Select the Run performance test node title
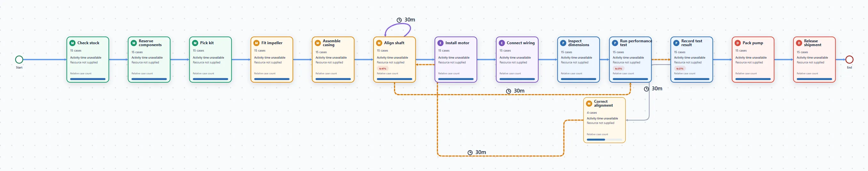The height and width of the screenshot is (171, 868). (x=636, y=43)
